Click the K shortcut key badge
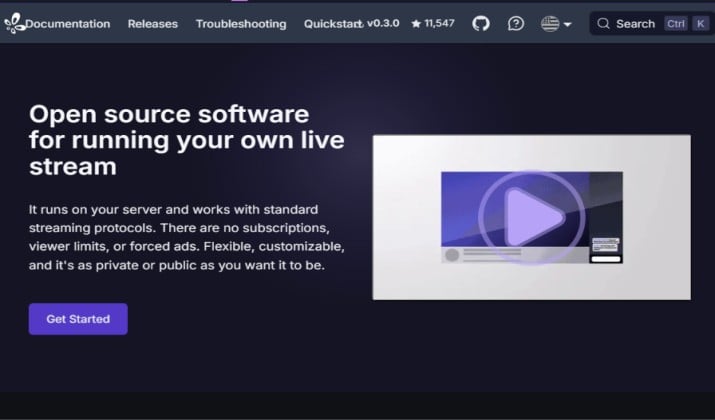 tap(700, 24)
